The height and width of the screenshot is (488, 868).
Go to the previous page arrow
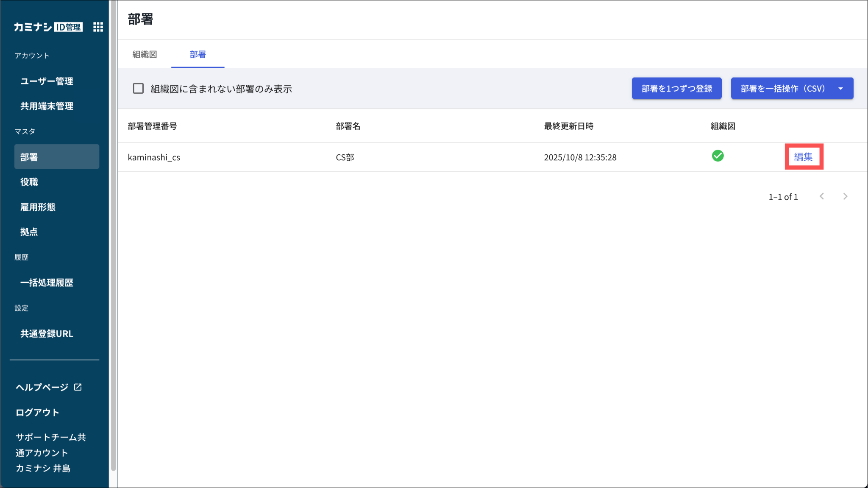[x=822, y=196]
